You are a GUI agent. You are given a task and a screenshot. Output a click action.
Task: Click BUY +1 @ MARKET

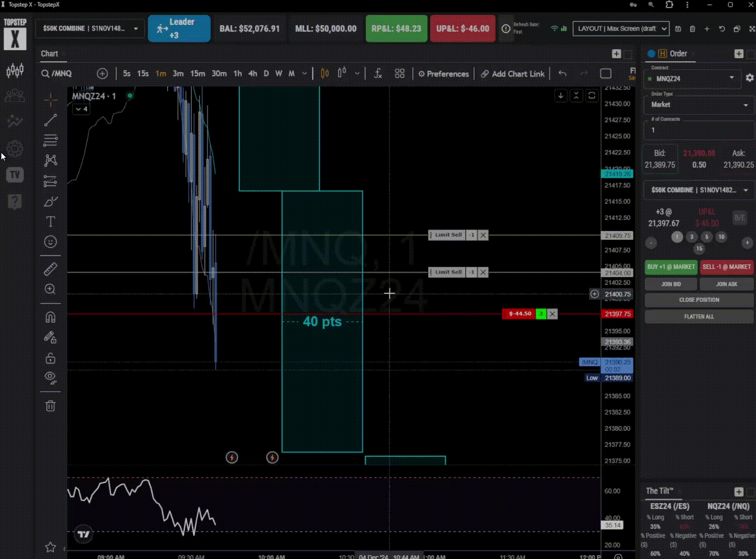tap(671, 267)
